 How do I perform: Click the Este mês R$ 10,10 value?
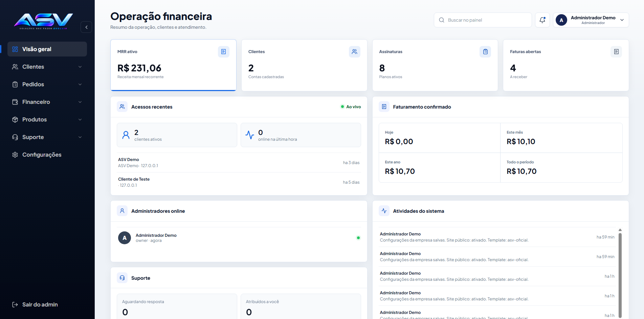pos(521,141)
